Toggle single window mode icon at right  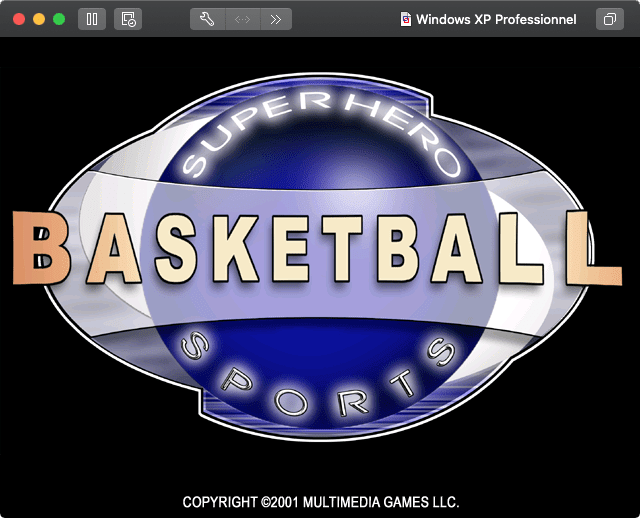608,19
